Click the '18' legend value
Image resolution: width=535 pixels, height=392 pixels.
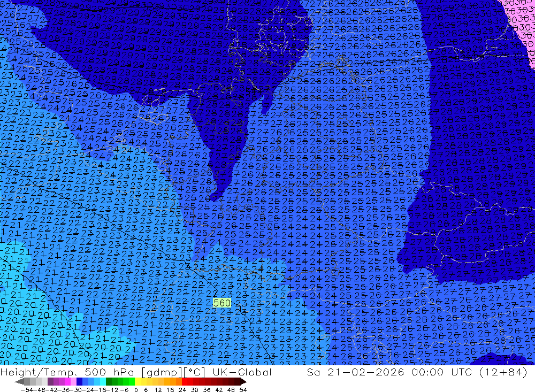[170, 390]
